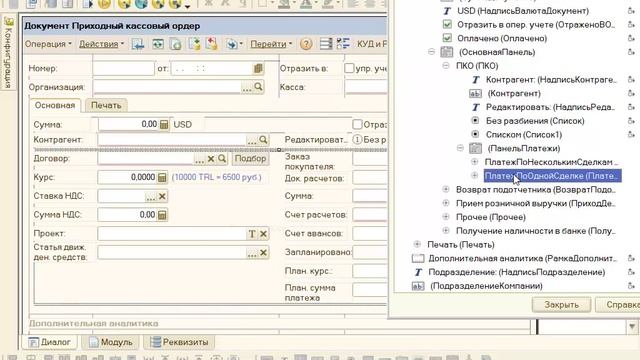Expand the Прием розничной выручки node
This screenshot has height=360, width=640.
446,203
